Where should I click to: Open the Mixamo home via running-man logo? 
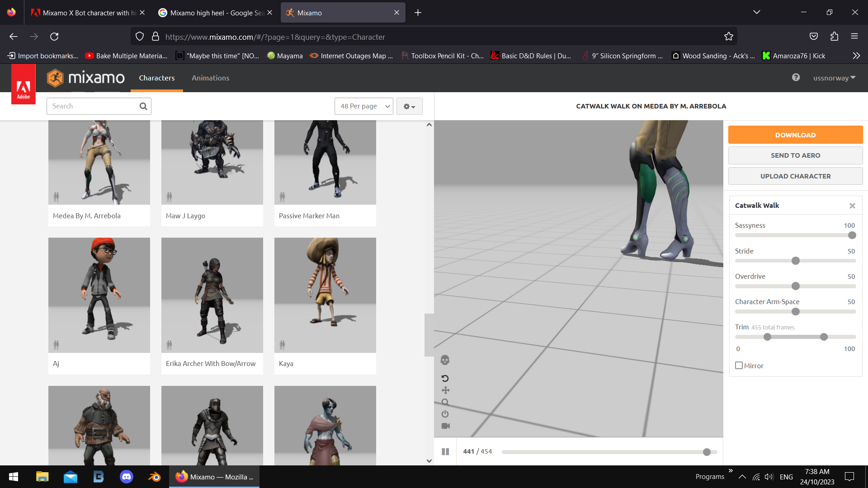[x=56, y=78]
